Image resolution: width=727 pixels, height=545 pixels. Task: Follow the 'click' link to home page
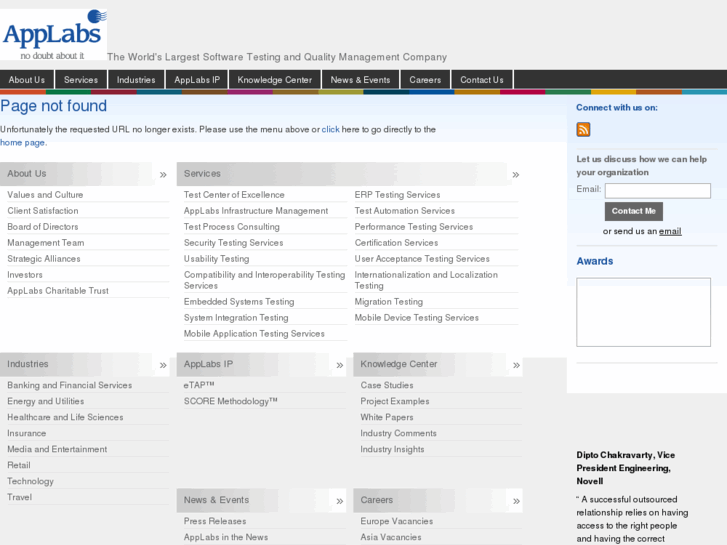[x=330, y=130]
